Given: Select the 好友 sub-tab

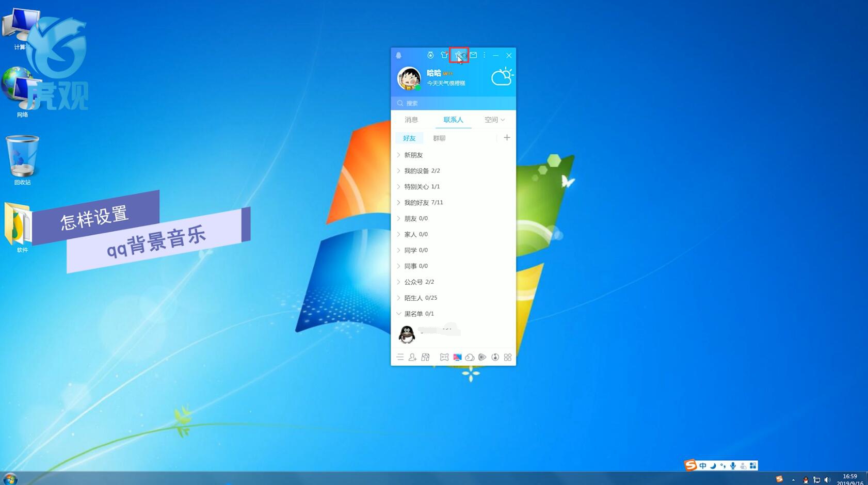Looking at the screenshot, I should click(409, 138).
